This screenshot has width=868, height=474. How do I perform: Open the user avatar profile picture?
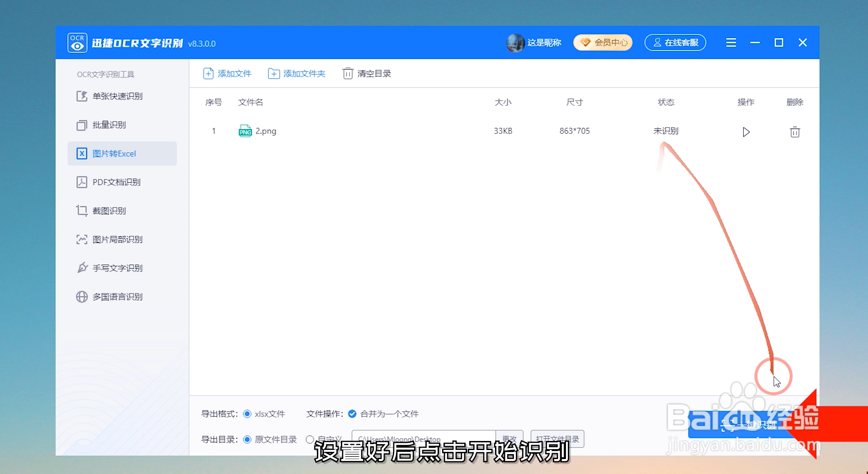(x=515, y=43)
